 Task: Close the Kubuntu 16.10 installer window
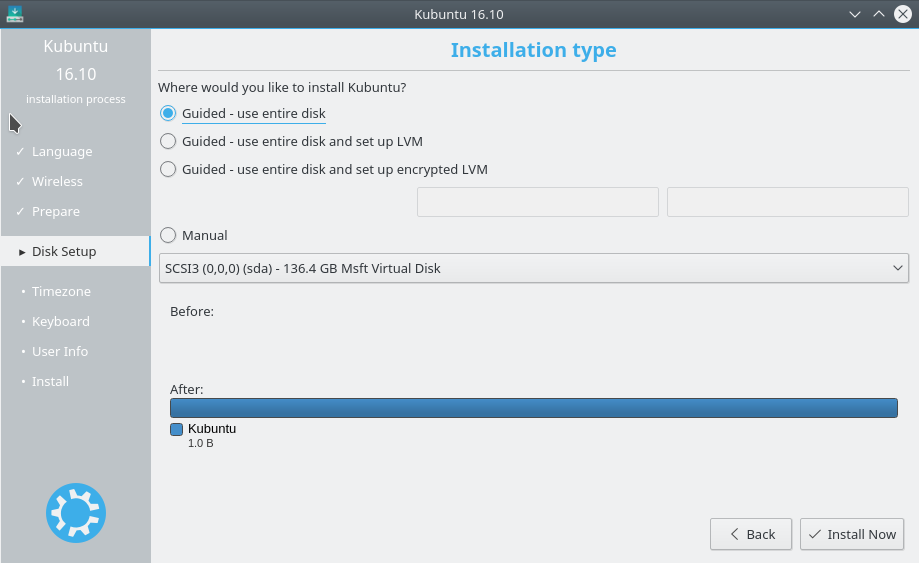coord(903,14)
